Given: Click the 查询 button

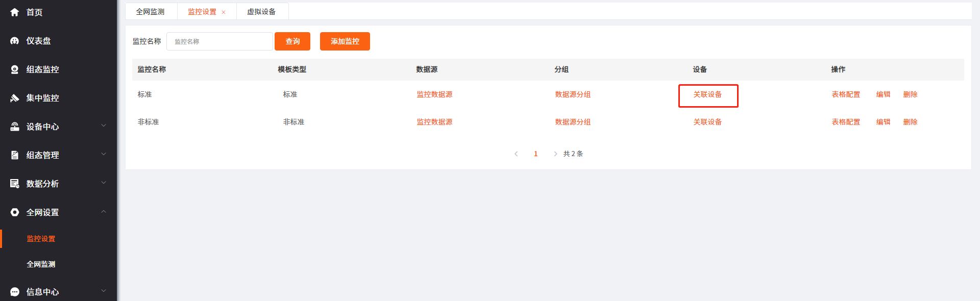Looking at the screenshot, I should click(292, 41).
